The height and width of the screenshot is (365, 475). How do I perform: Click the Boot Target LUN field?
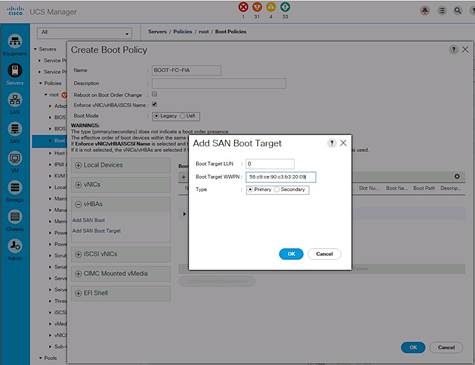tap(270, 164)
